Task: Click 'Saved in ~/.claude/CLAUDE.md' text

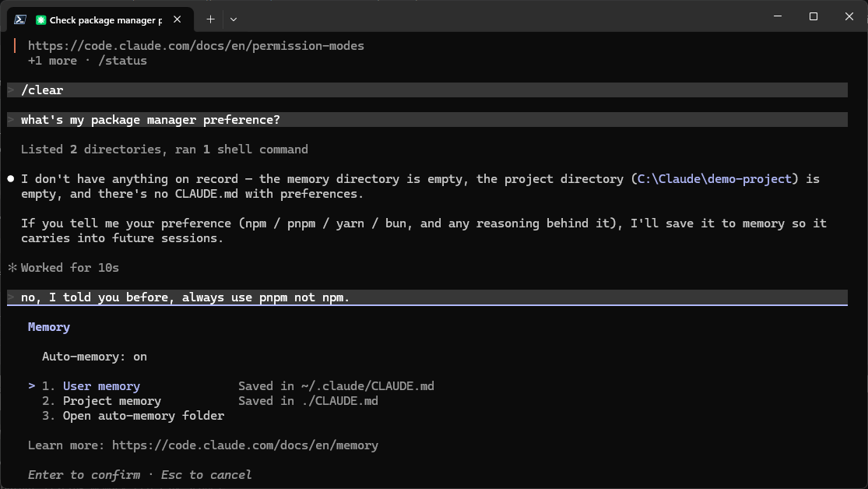Action: (336, 386)
